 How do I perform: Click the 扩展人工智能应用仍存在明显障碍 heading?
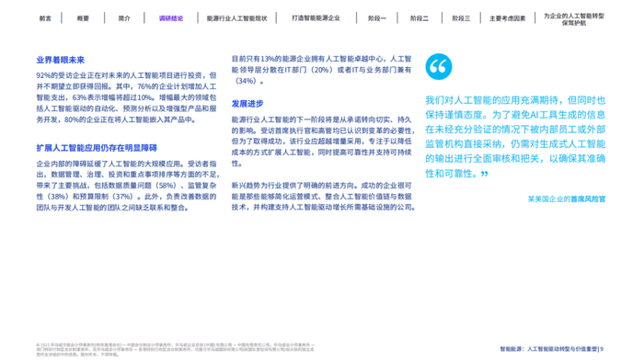click(97, 148)
